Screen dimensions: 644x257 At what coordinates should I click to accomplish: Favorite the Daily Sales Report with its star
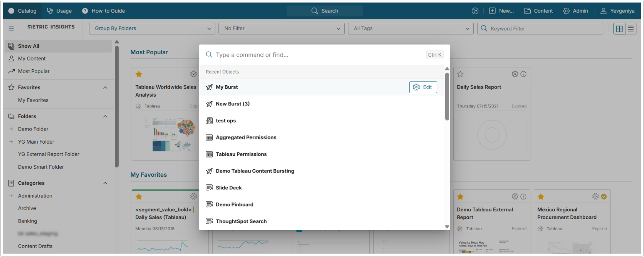(460, 74)
